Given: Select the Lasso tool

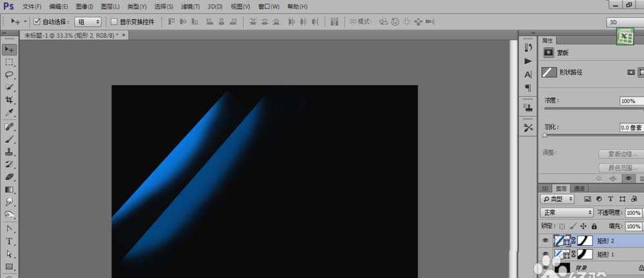Looking at the screenshot, I should (10, 75).
